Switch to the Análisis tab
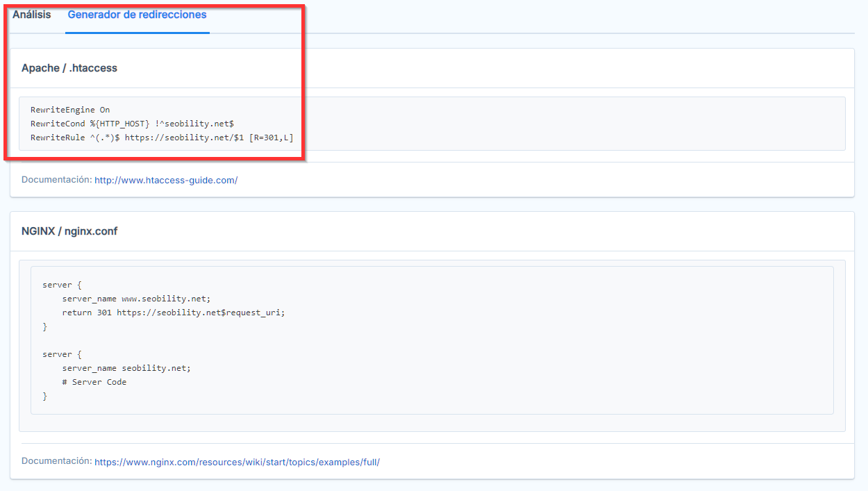Image resolution: width=868 pixels, height=491 pixels. 31,15
